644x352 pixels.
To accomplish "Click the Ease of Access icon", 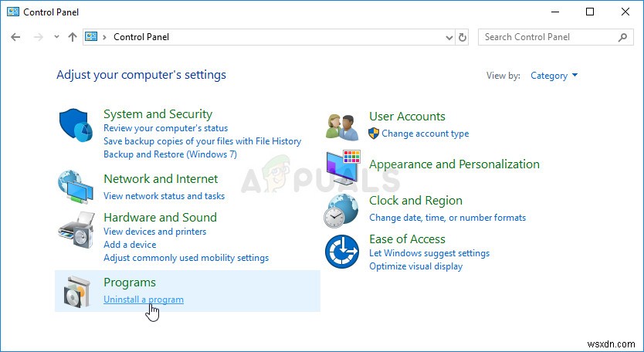I will tap(342, 252).
